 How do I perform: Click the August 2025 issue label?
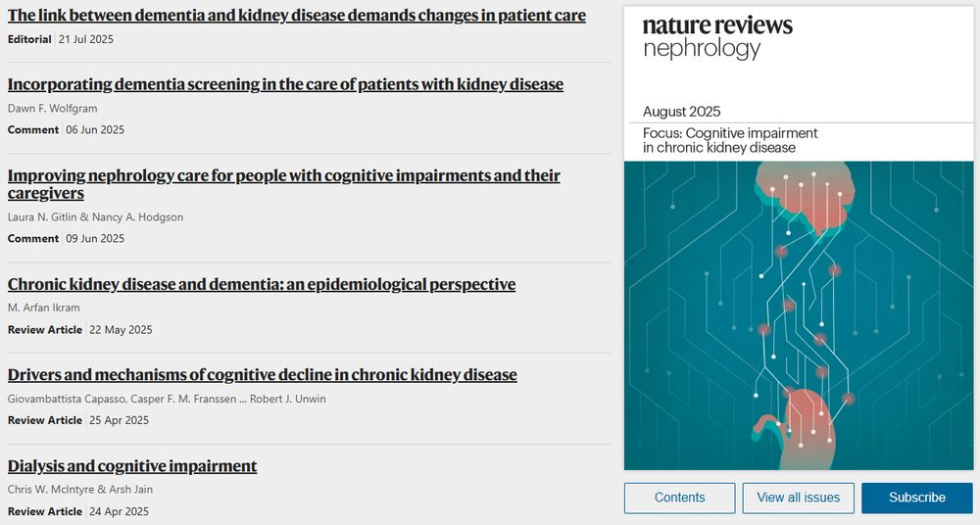pyautogui.click(x=682, y=112)
